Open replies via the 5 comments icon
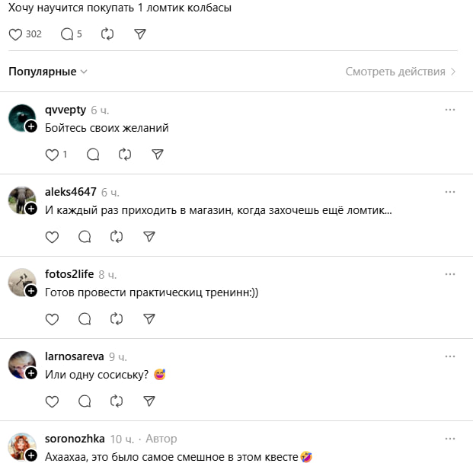Image resolution: width=473 pixels, height=476 pixels. click(x=67, y=34)
